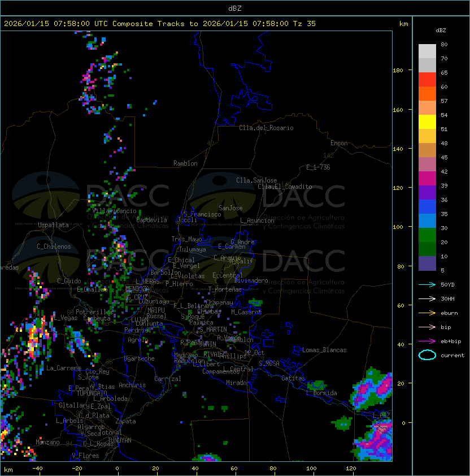Click the E_1-736 map label
The height and width of the screenshot is (476, 470).
tap(318, 167)
